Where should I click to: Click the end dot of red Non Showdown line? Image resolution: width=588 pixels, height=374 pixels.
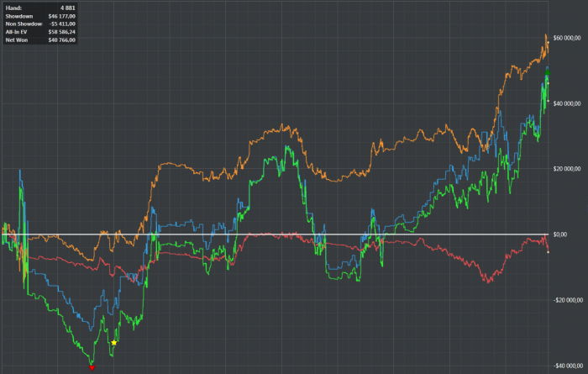tap(548, 252)
